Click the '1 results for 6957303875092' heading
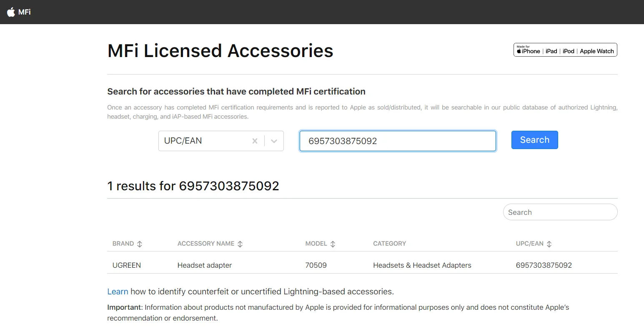This screenshot has width=644, height=336. pyautogui.click(x=193, y=186)
